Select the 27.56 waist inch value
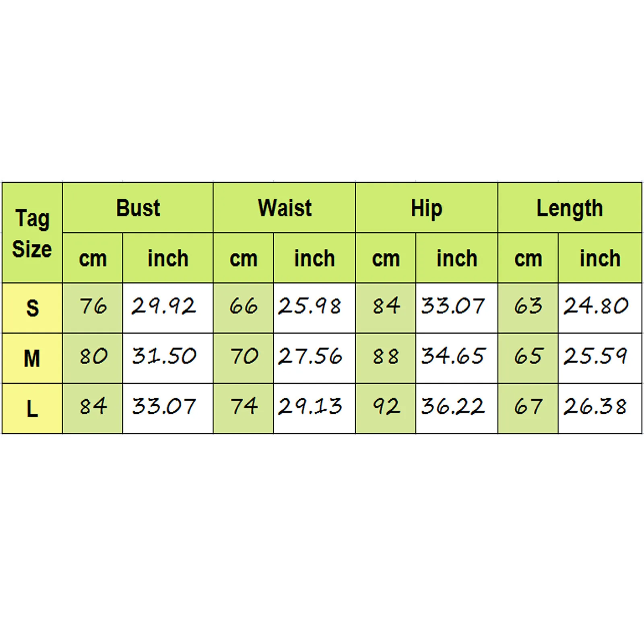Image resolution: width=644 pixels, height=644 pixels. [x=310, y=357]
